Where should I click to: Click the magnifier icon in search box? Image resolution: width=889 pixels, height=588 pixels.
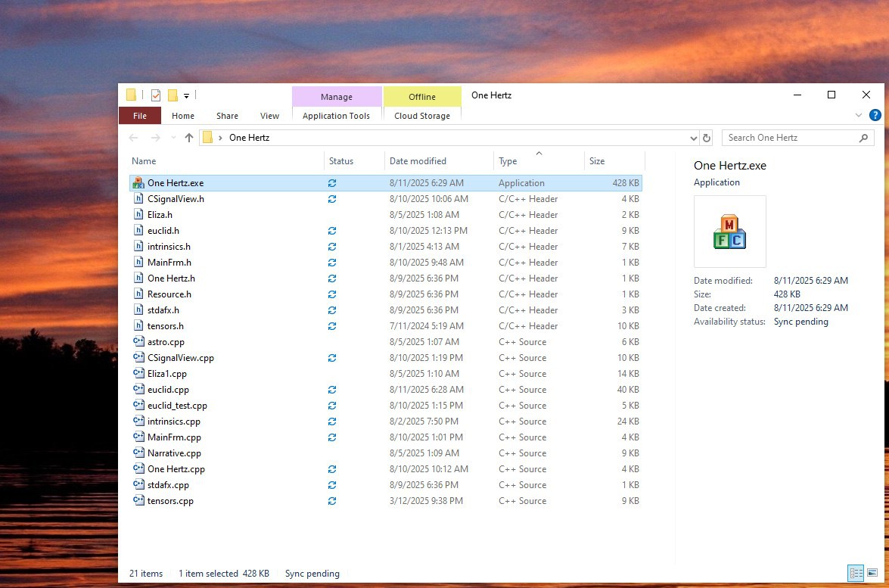click(863, 138)
